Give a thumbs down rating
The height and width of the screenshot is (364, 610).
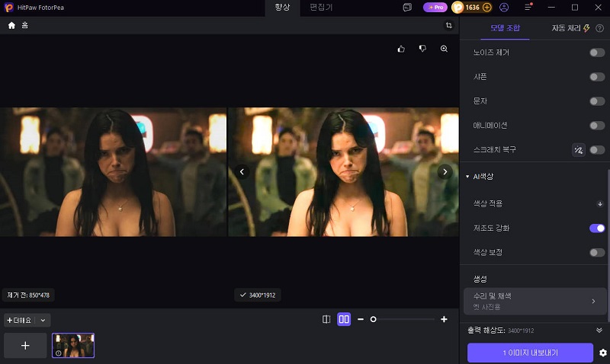coord(422,49)
